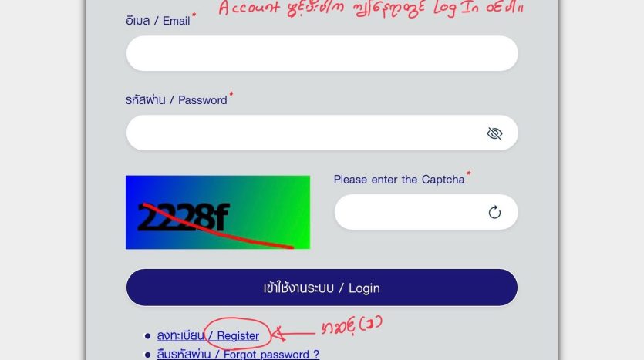
Task: Open the ลงทะเบียน / Register link
Action: click(x=207, y=336)
